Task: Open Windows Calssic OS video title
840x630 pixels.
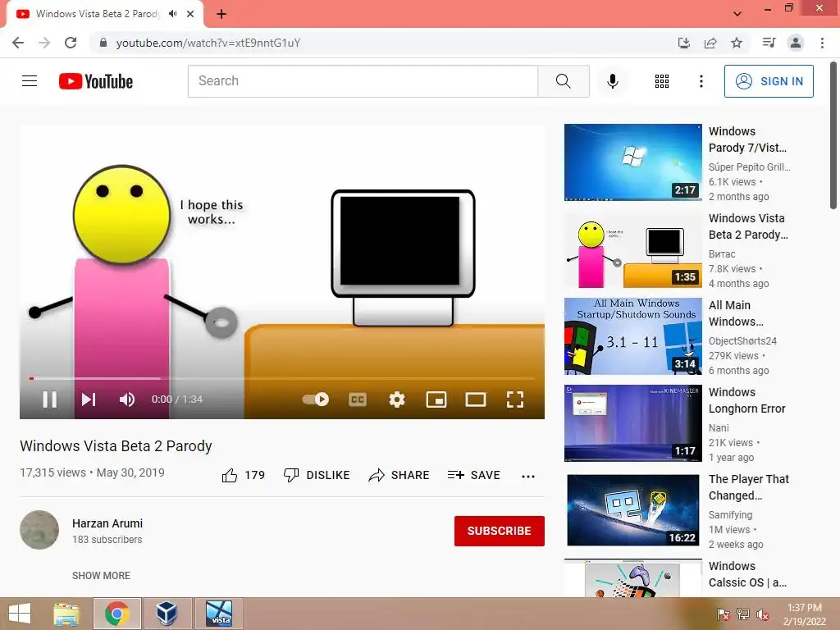Action: [747, 573]
